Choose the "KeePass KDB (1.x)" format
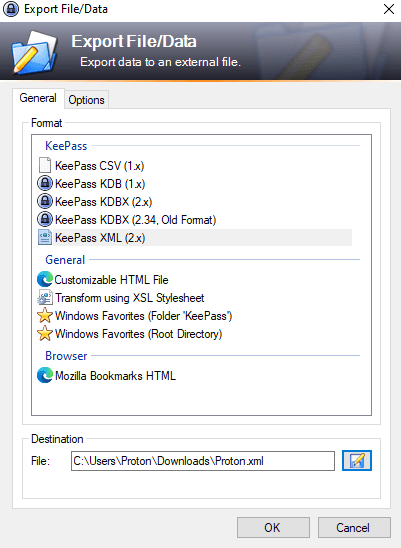The width and height of the screenshot is (401, 548). click(100, 184)
